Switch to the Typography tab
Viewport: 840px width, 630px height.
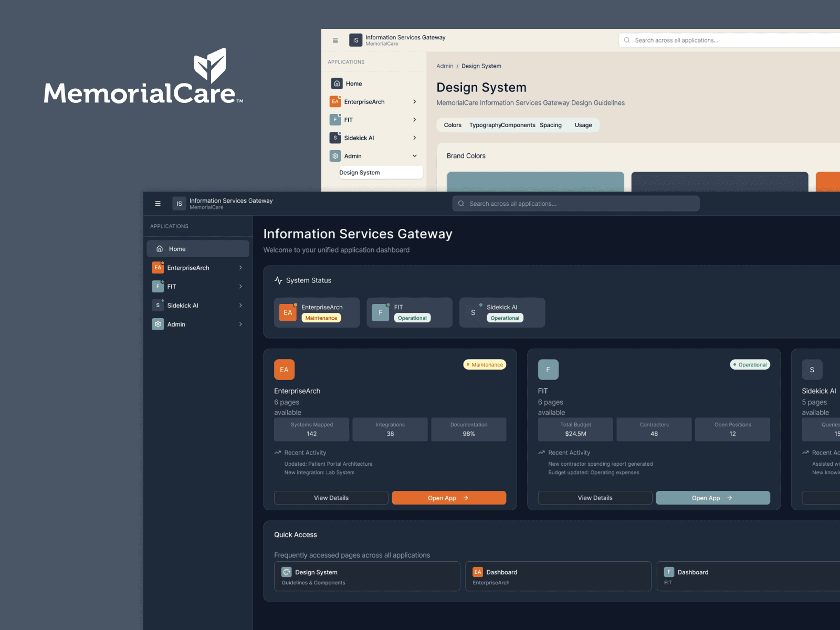tap(484, 125)
